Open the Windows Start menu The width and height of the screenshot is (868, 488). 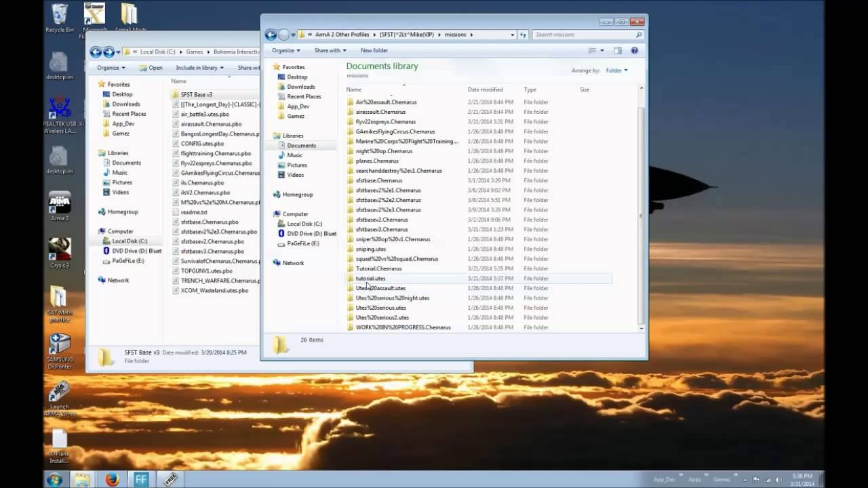pos(54,479)
